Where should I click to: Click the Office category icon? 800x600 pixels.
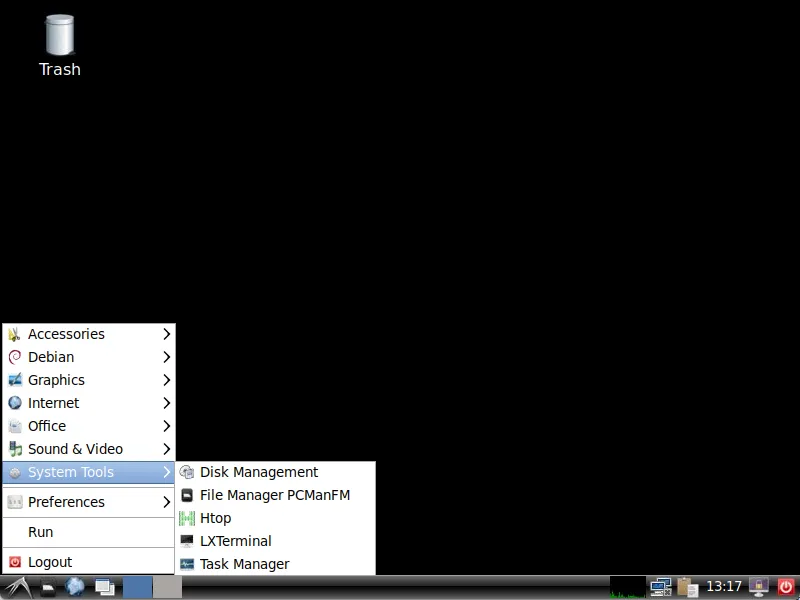click(15, 426)
